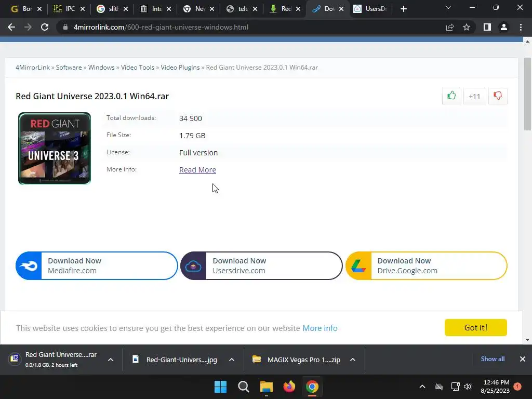The image size is (532, 399).
Task: Click the 1.79 GB file size value
Action: click(x=192, y=136)
